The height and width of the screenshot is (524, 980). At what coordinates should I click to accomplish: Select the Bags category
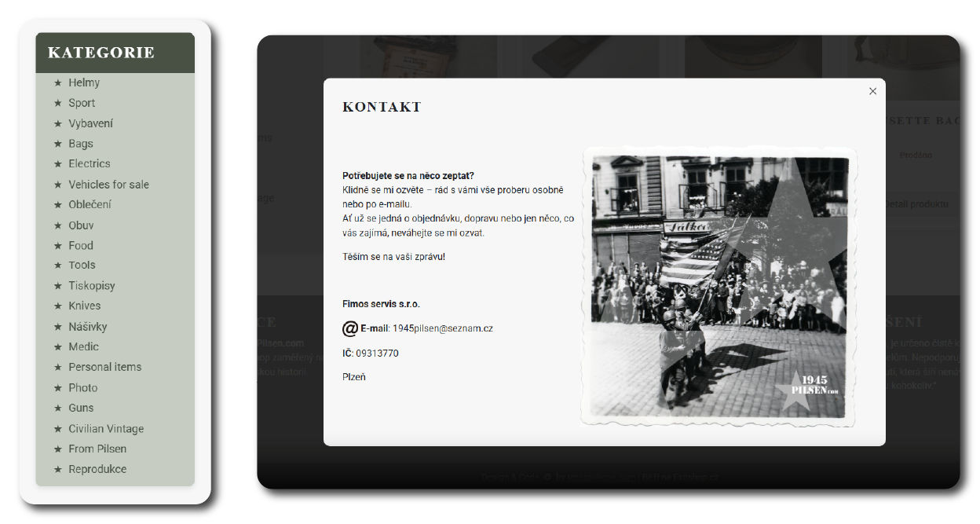coord(81,144)
